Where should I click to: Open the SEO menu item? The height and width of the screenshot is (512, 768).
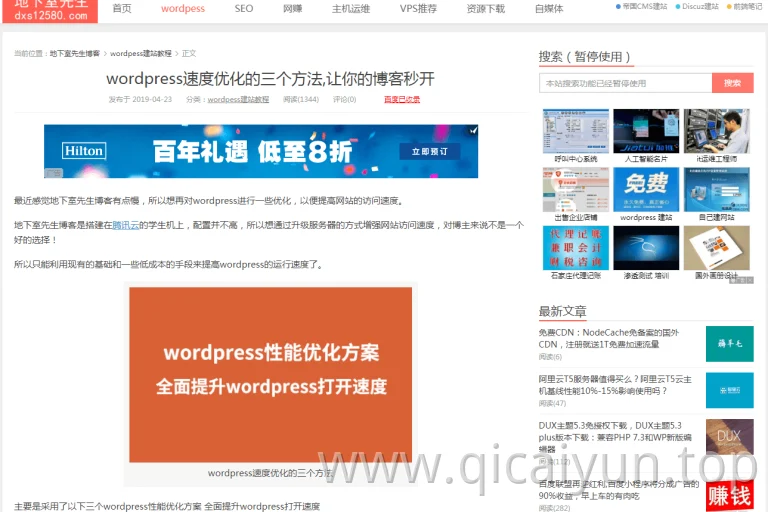pyautogui.click(x=244, y=9)
